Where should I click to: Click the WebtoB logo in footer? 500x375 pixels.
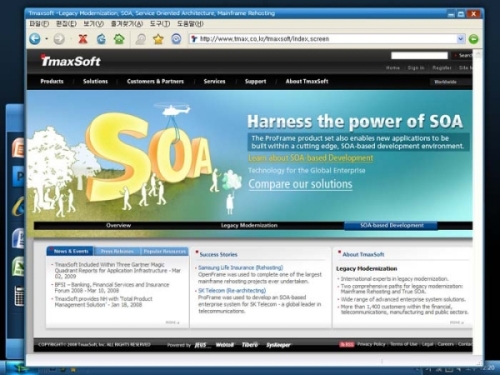(224, 345)
